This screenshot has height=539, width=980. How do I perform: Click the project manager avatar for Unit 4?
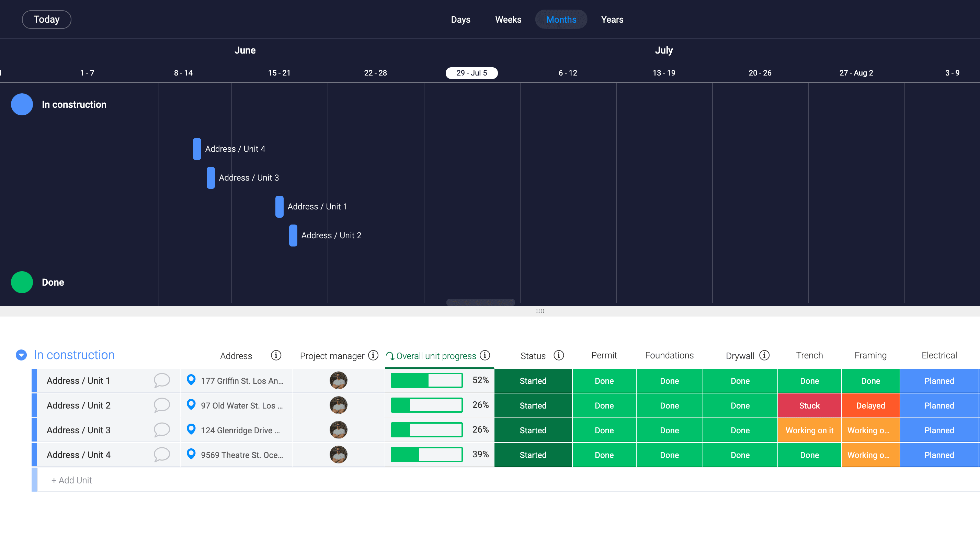[338, 455]
